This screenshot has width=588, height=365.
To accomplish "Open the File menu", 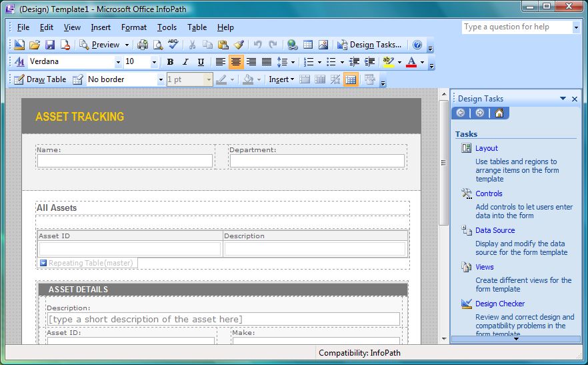I will pos(23,27).
